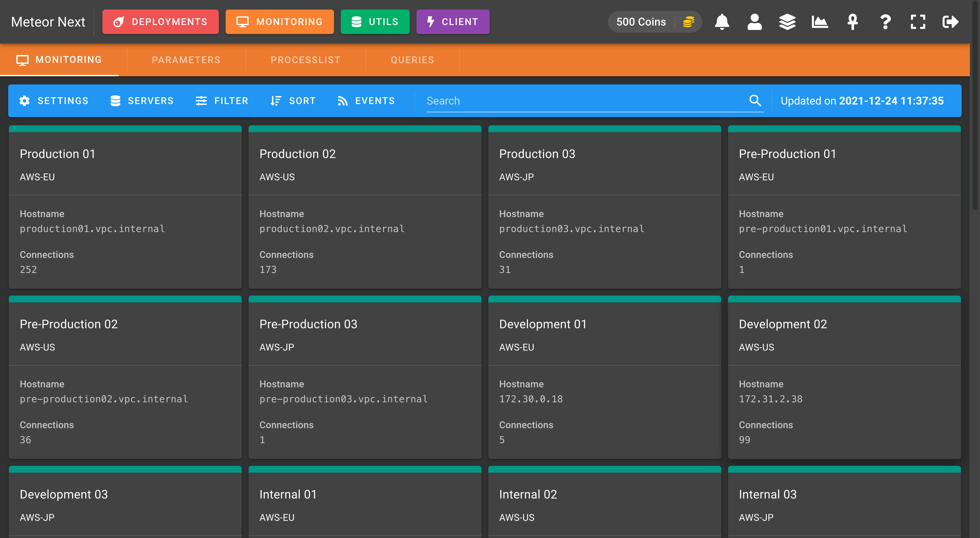Open the Utils section

tap(375, 22)
